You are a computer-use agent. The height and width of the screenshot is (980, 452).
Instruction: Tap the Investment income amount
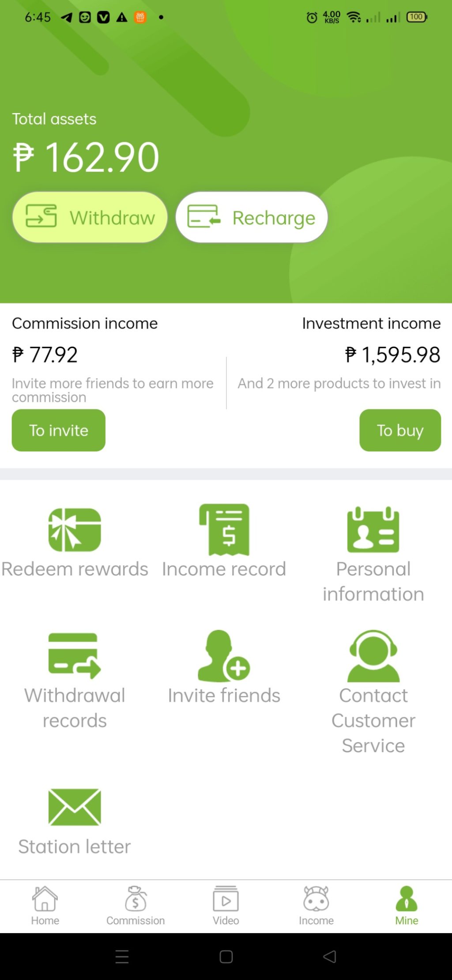coord(392,355)
